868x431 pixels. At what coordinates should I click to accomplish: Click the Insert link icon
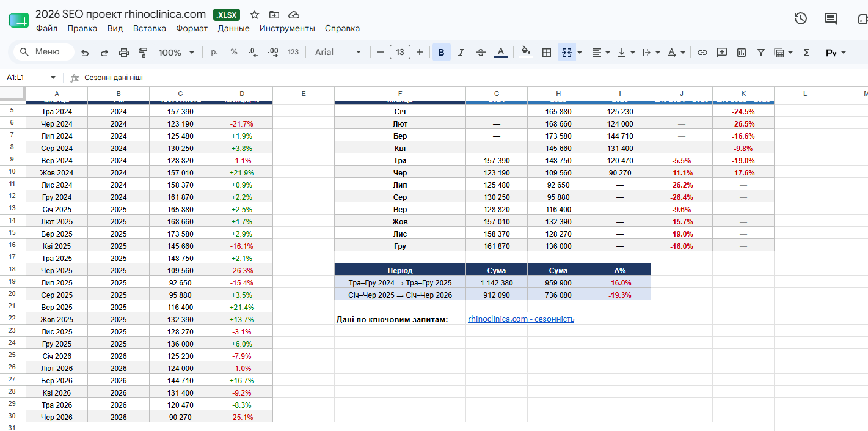point(702,53)
